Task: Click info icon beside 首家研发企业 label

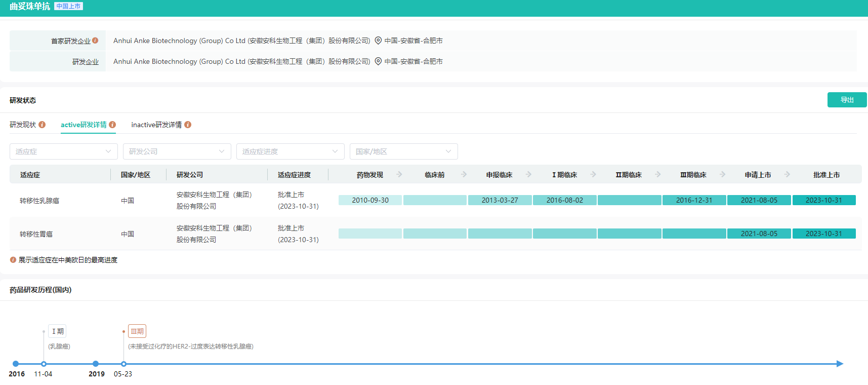Action: pyautogui.click(x=95, y=41)
